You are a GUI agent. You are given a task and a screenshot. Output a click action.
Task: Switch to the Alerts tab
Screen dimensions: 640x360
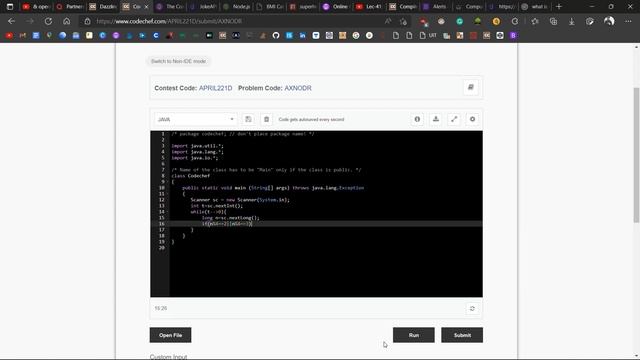tap(436, 7)
